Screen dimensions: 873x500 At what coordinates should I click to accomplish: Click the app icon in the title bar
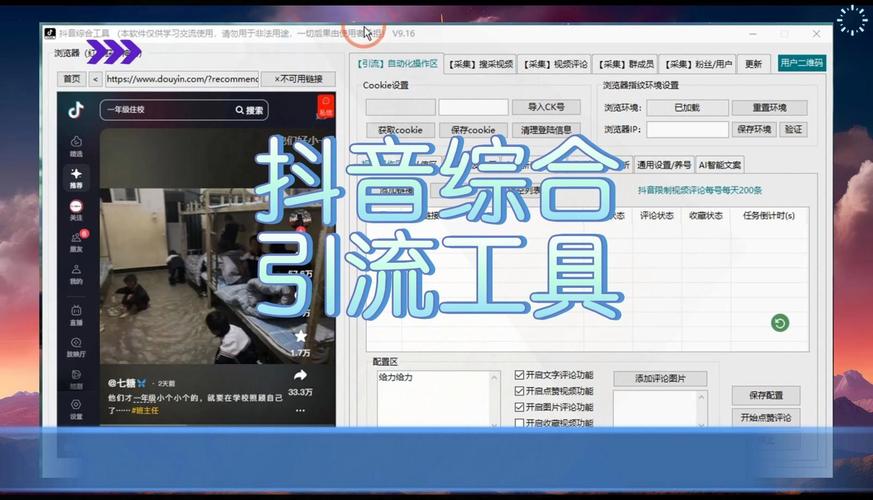pos(50,33)
